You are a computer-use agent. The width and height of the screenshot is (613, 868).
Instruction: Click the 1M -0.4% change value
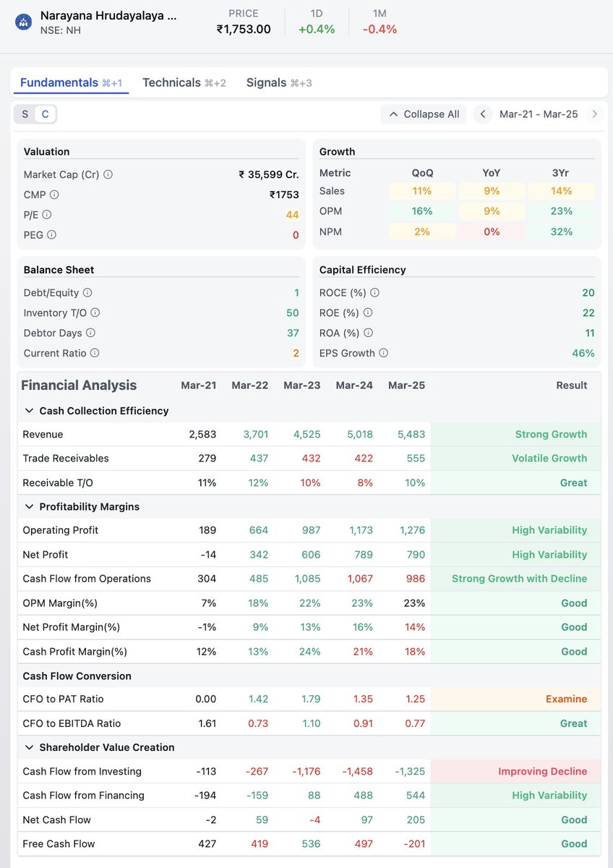(380, 30)
